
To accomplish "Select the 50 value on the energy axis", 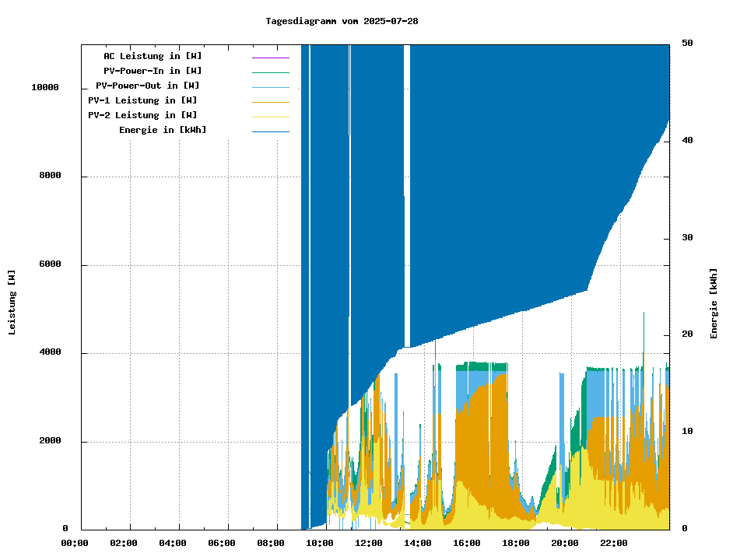I will click(687, 43).
